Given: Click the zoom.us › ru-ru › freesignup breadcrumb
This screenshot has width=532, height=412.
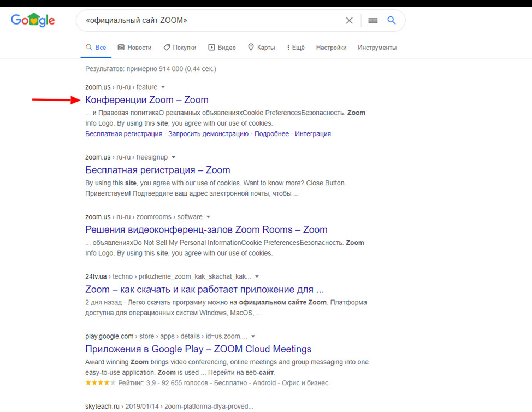Looking at the screenshot, I should (x=127, y=157).
